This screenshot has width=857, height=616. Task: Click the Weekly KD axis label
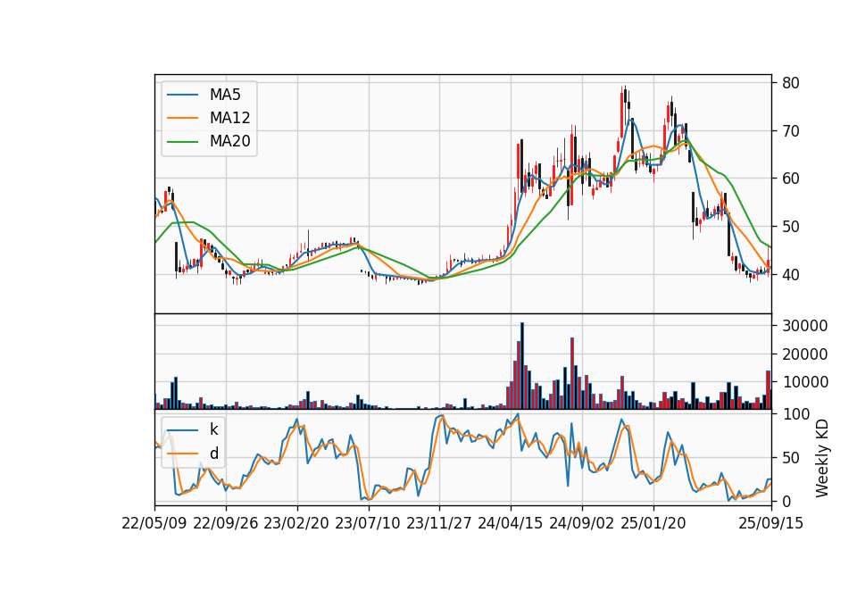click(x=822, y=458)
